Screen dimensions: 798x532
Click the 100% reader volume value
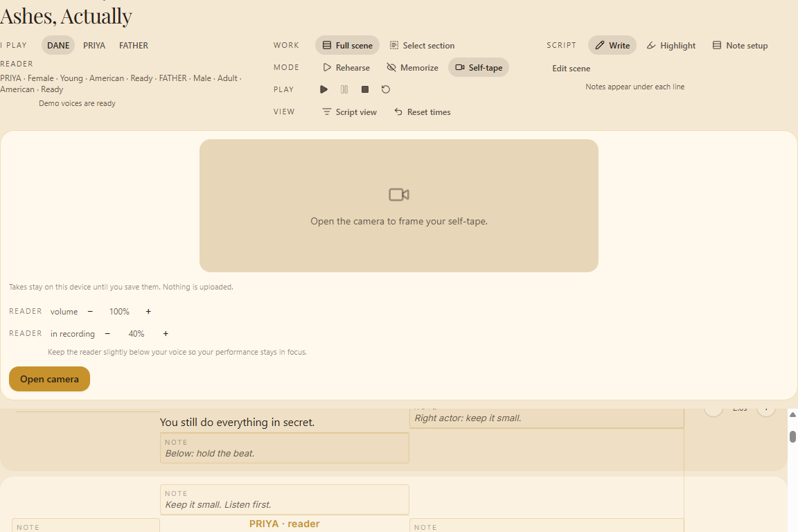point(119,312)
